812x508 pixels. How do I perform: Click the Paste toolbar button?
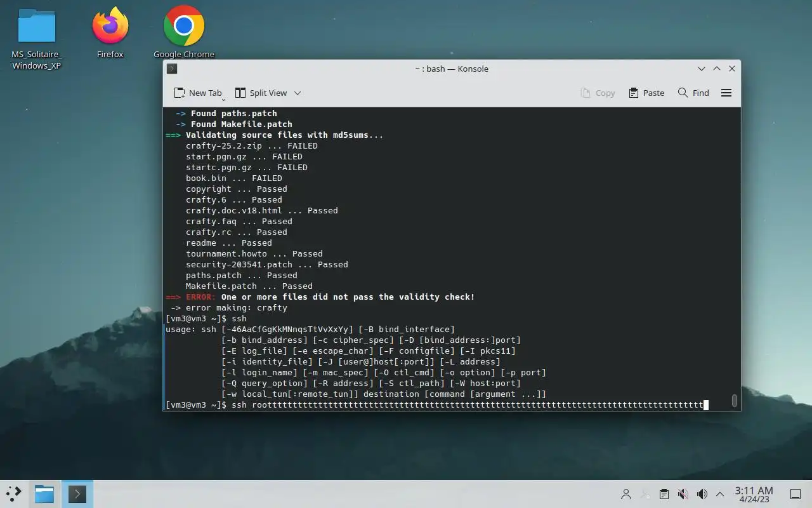click(646, 93)
